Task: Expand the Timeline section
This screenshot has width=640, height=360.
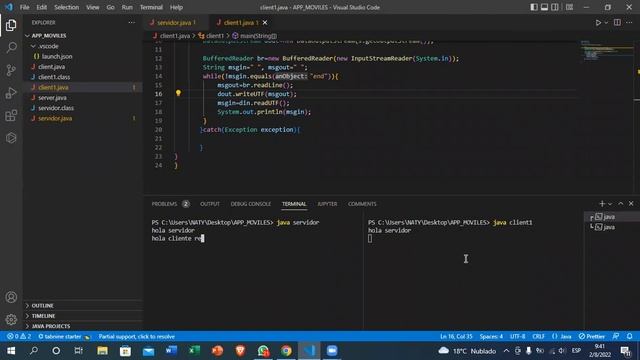Action: [x=83, y=316]
